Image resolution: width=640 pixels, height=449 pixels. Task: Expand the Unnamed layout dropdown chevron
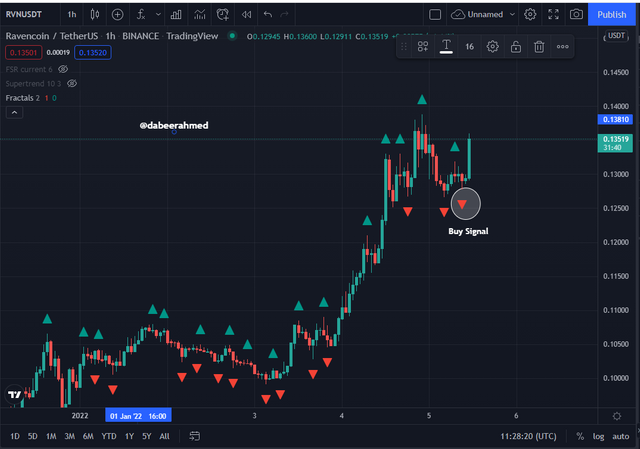tap(512, 15)
